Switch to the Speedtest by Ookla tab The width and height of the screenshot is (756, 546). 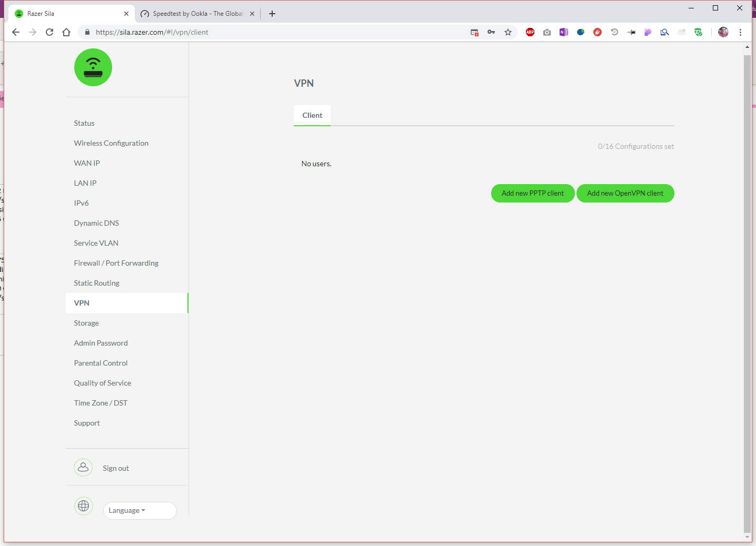click(x=197, y=14)
